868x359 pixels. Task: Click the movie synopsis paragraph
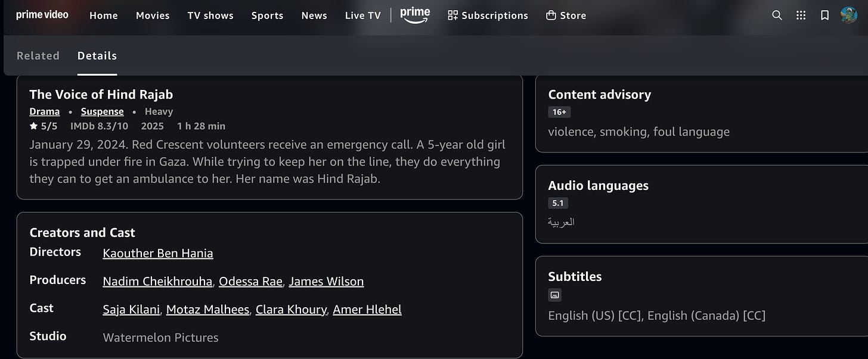click(x=268, y=161)
